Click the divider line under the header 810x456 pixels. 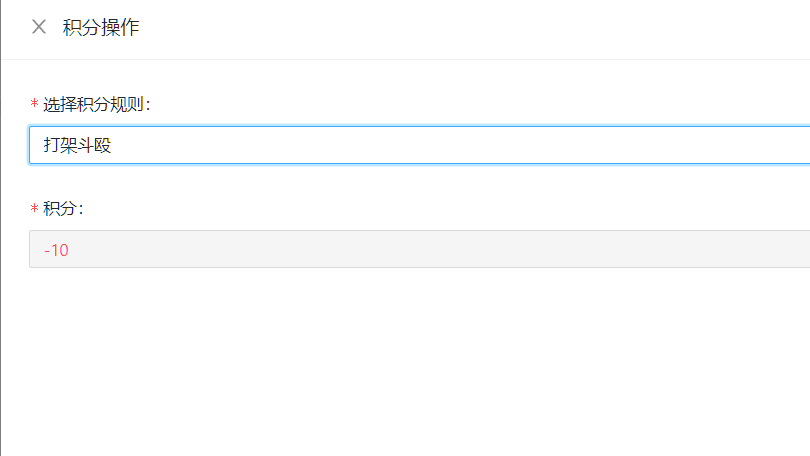[406, 59]
